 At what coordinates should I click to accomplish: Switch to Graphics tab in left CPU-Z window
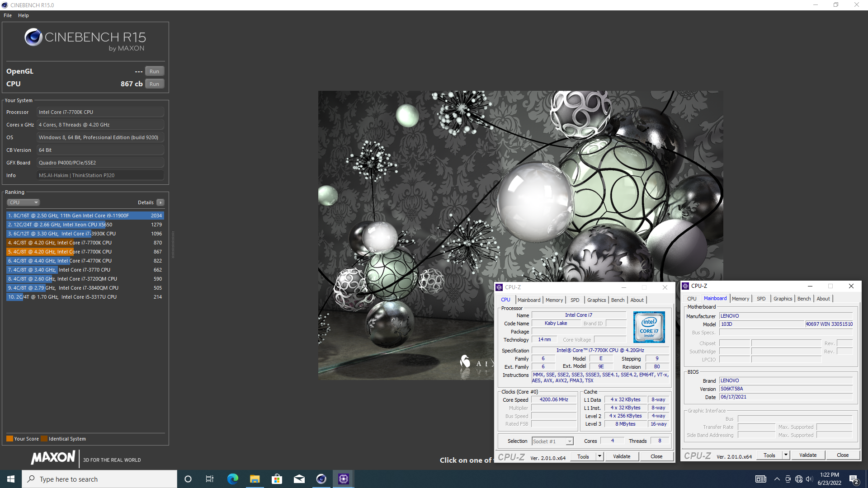[596, 300]
